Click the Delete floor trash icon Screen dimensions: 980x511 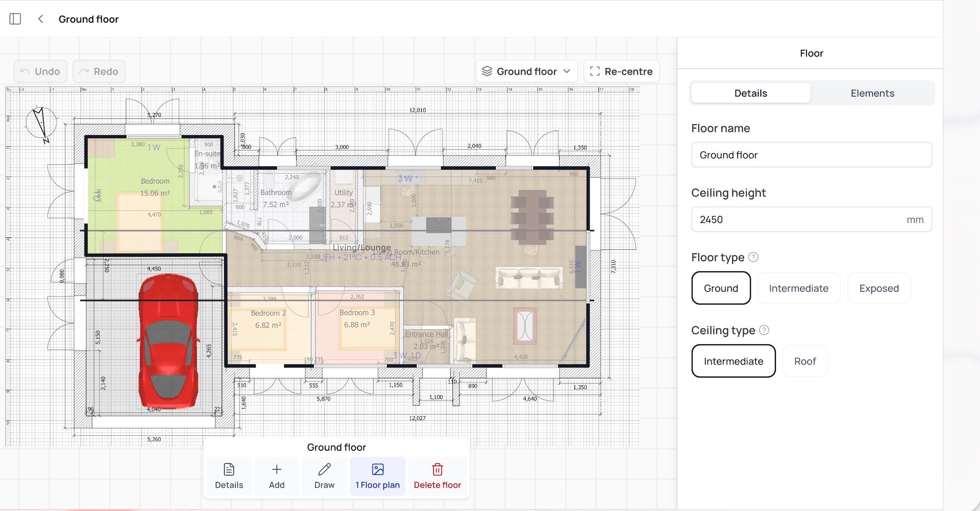tap(437, 470)
